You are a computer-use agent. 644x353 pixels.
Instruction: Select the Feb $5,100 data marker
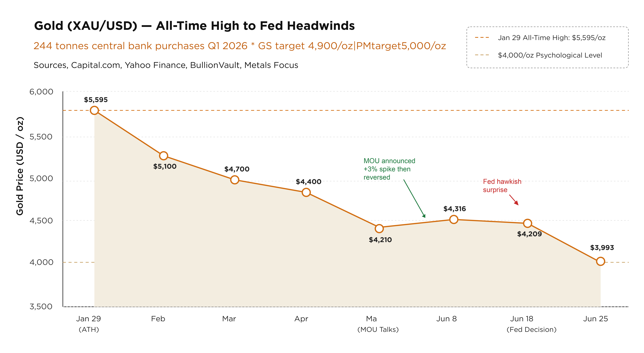point(163,156)
